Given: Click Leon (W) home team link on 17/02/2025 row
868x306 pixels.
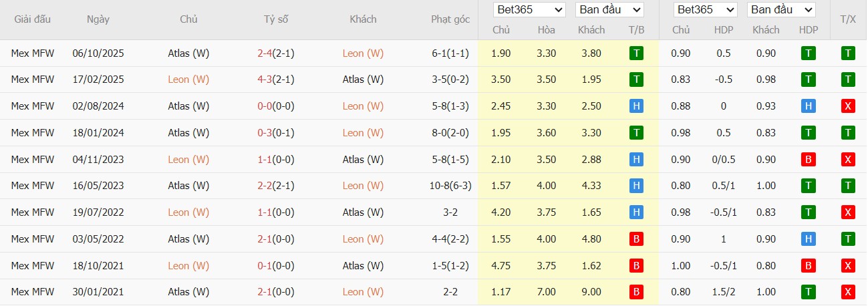Looking at the screenshot, I should [188, 80].
